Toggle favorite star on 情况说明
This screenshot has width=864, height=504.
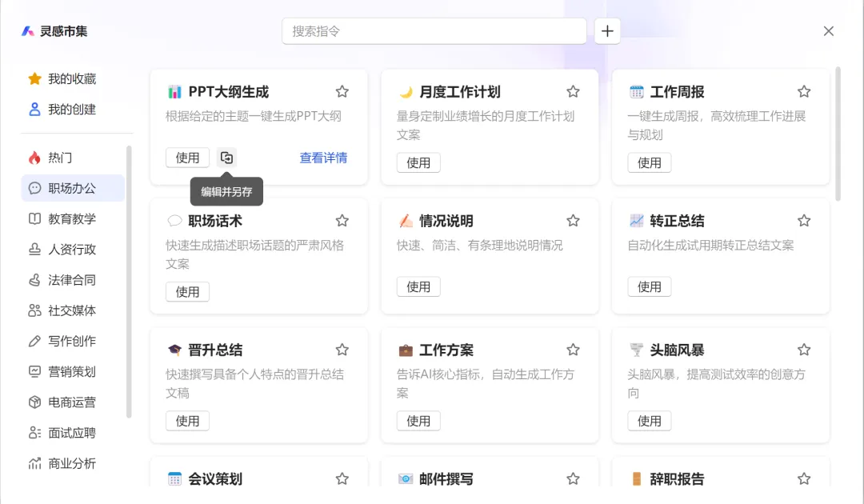tap(573, 221)
